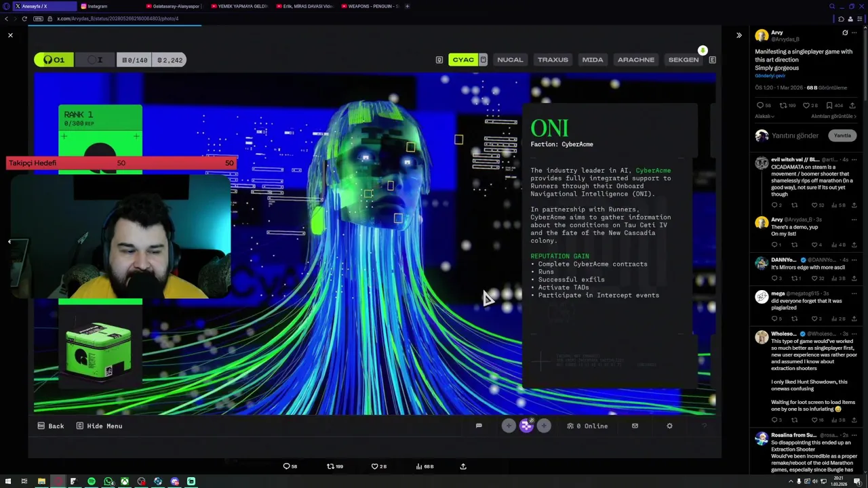Click Hide Menu in the game image

(x=99, y=426)
